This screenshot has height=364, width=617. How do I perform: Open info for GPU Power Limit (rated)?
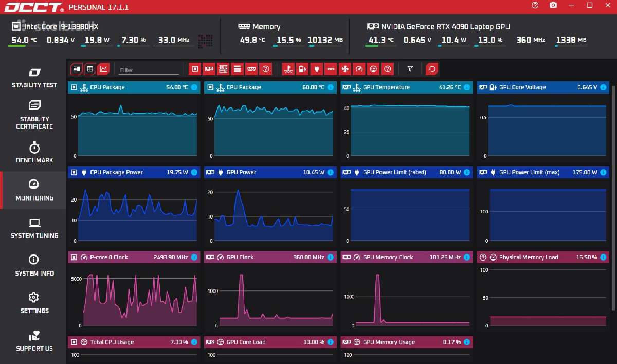coord(466,172)
